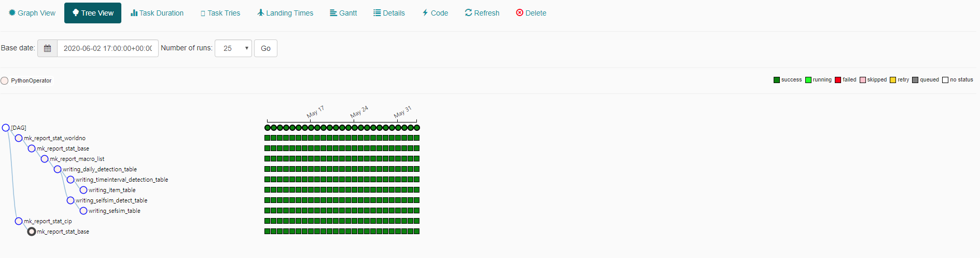This screenshot has height=258, width=980.
Task: Click the PythonOperator legend circle
Action: 5,80
